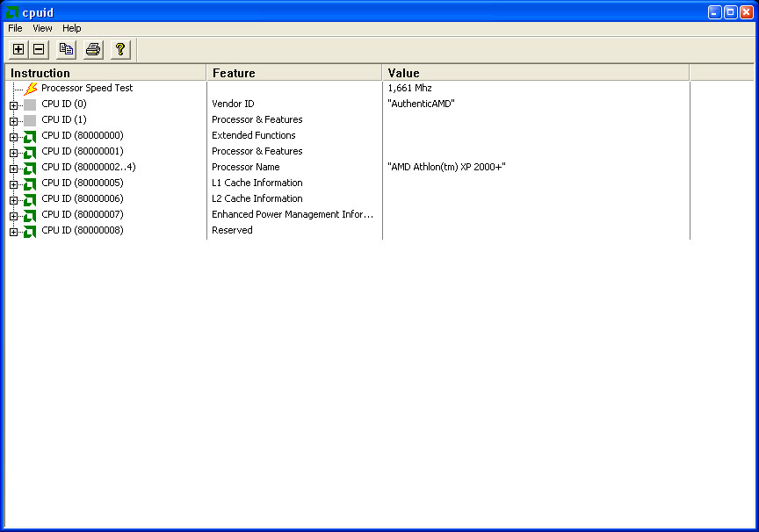The width and height of the screenshot is (759, 532).
Task: Click the "AuthenticAMD" vendor value
Action: [x=421, y=104]
